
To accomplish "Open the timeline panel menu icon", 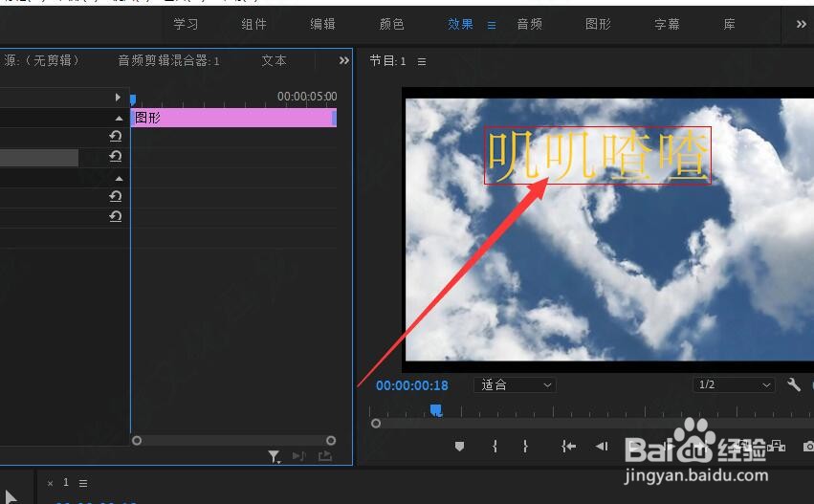I will pos(83,483).
